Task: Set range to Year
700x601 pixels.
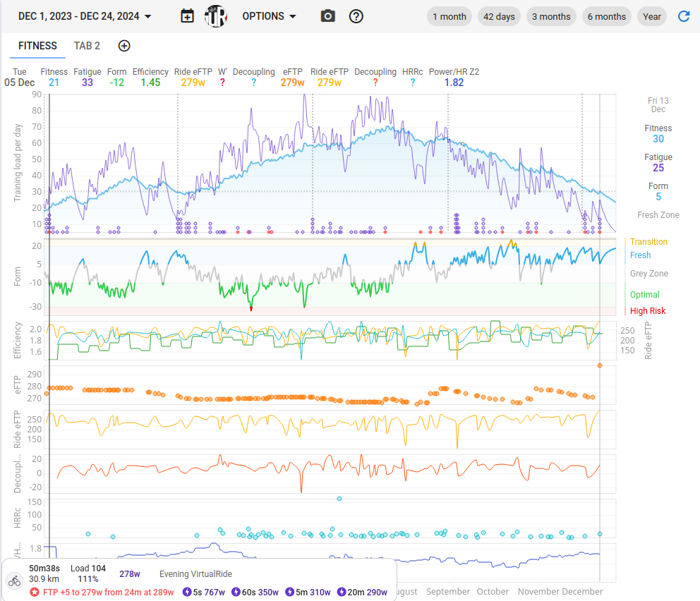Action: click(652, 16)
